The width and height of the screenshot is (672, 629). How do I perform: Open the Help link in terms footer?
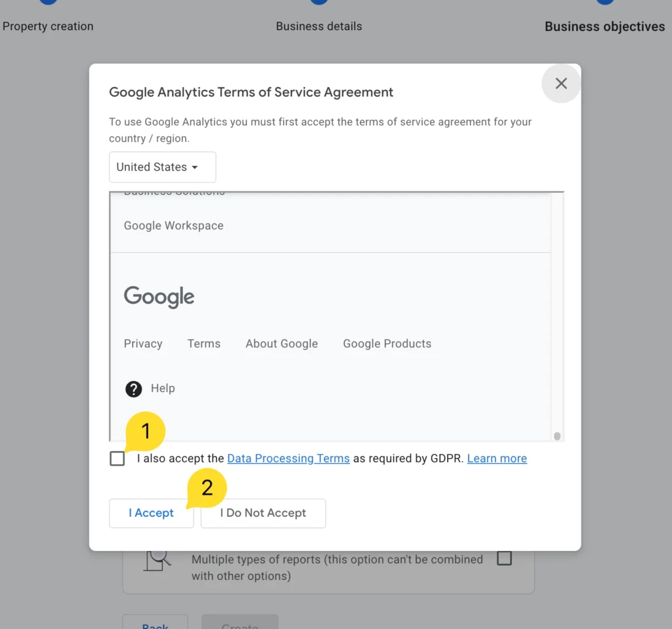[x=163, y=388]
